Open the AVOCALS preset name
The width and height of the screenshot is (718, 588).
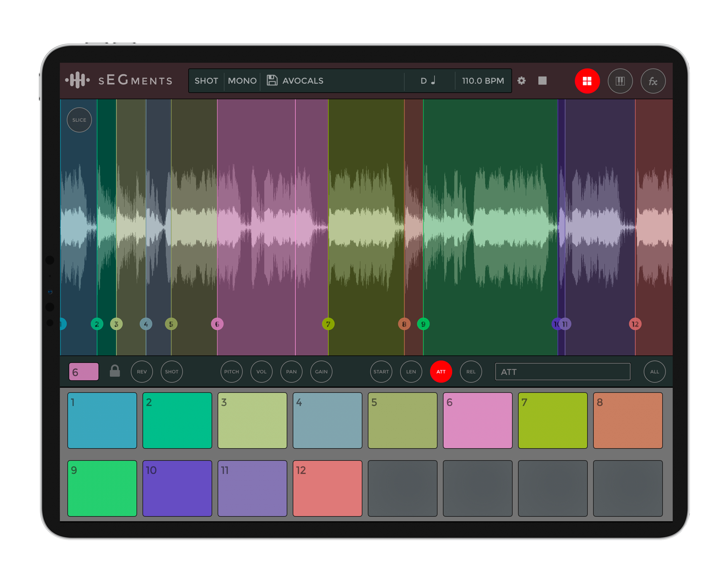pos(303,81)
